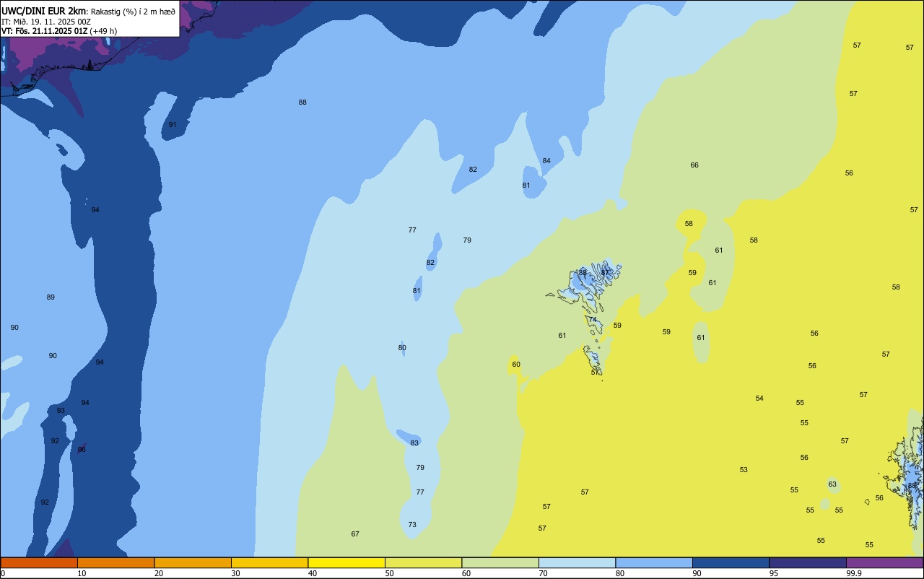This screenshot has width=924, height=579.
Task: Click the 'IT: Mið. 19. 11. 2025 00Z' line
Action: tap(45, 22)
